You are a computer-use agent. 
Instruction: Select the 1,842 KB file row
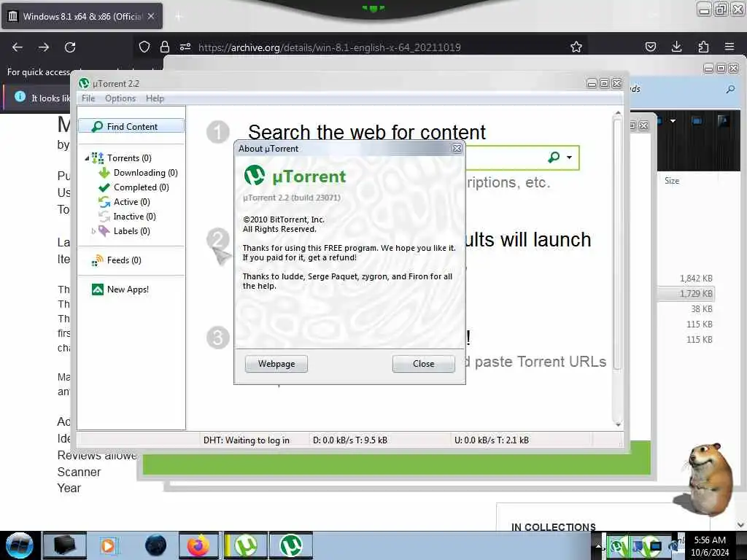686,278
